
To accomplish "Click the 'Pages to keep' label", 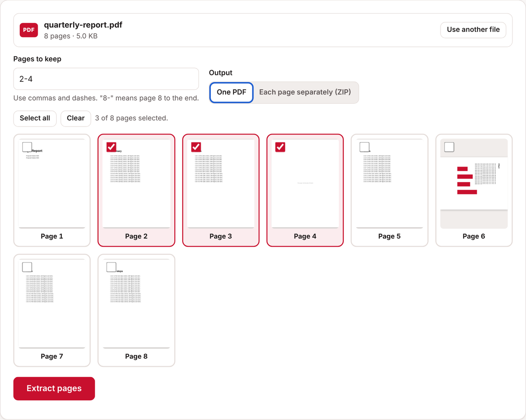I will coord(38,59).
